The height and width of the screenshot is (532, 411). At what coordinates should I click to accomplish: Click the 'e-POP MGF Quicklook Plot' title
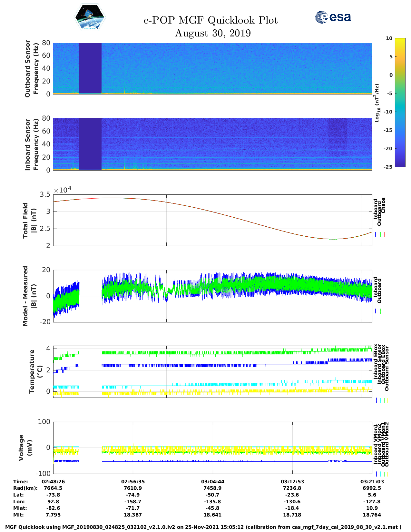tap(210, 20)
